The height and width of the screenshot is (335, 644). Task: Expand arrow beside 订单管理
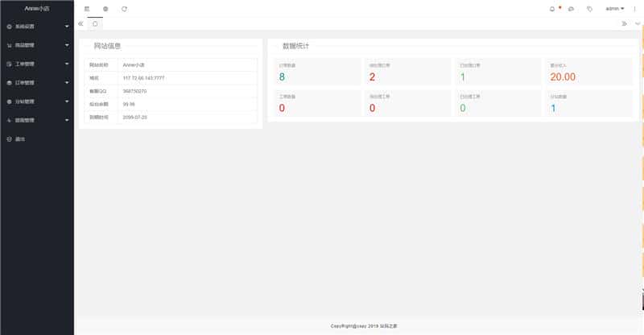[67, 83]
